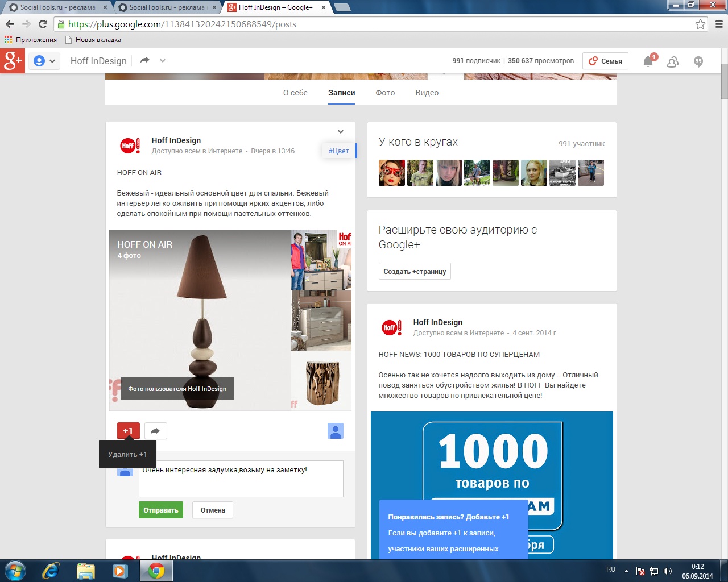This screenshot has height=582, width=728.
Task: Open the blonde woman avatar, third in circles
Action: point(449,173)
